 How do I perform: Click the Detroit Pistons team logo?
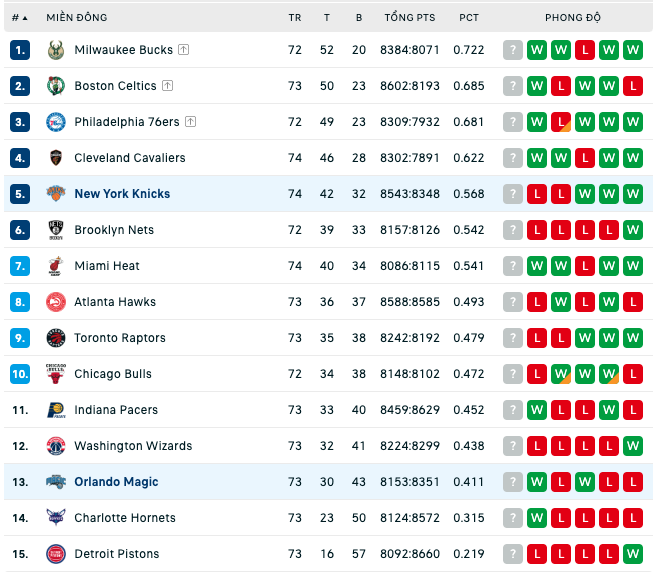pyautogui.click(x=56, y=554)
